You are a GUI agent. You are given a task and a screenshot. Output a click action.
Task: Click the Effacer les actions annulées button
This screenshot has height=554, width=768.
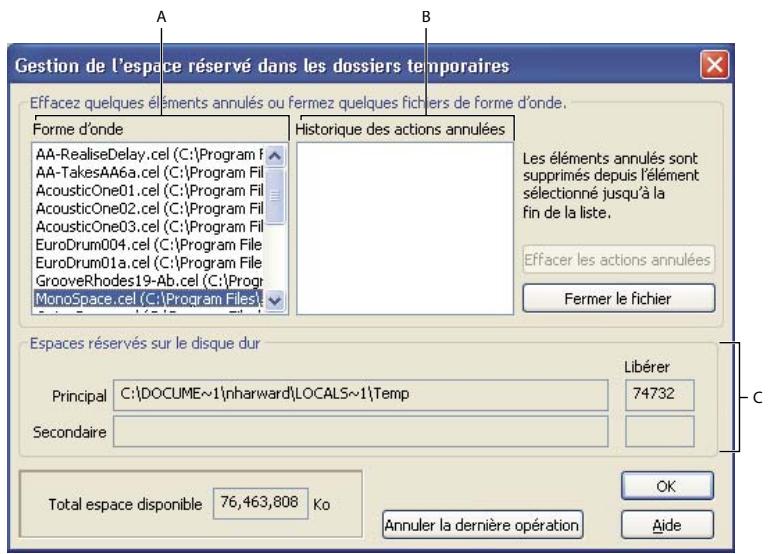tap(619, 260)
